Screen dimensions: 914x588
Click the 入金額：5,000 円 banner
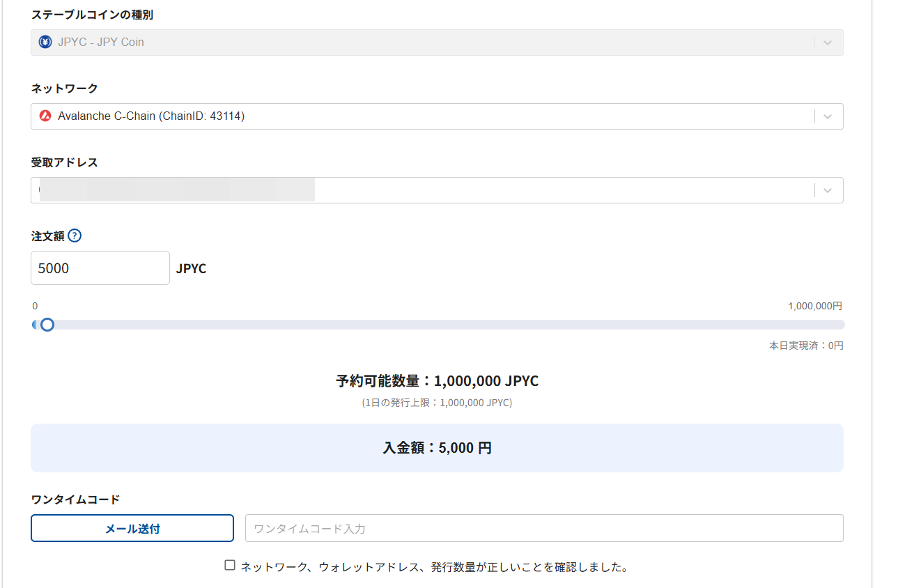click(437, 448)
